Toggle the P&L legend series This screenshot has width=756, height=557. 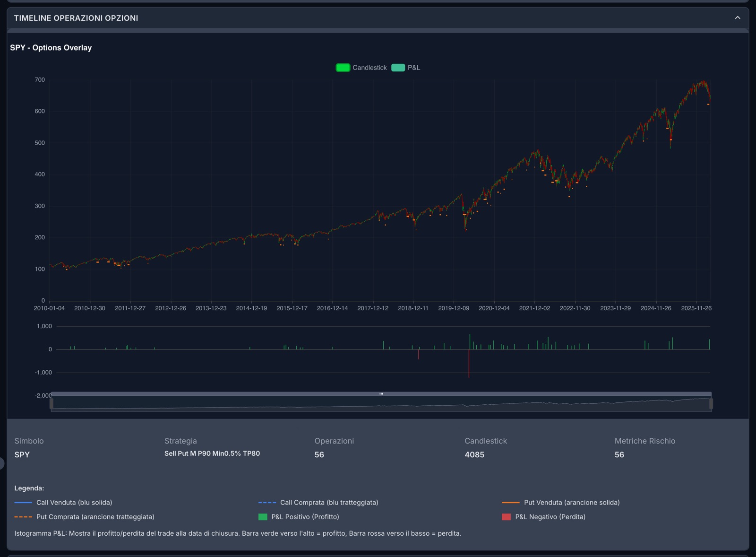(x=406, y=68)
